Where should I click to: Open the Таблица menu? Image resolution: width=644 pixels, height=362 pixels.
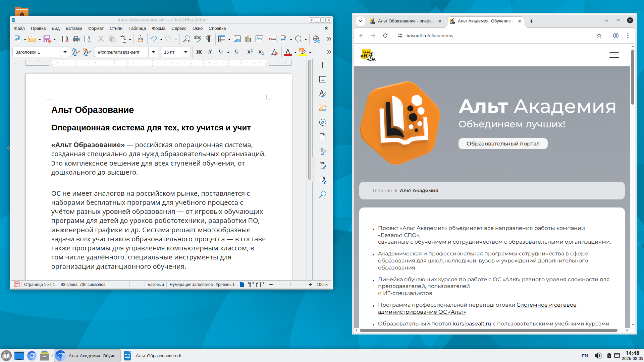(x=137, y=28)
